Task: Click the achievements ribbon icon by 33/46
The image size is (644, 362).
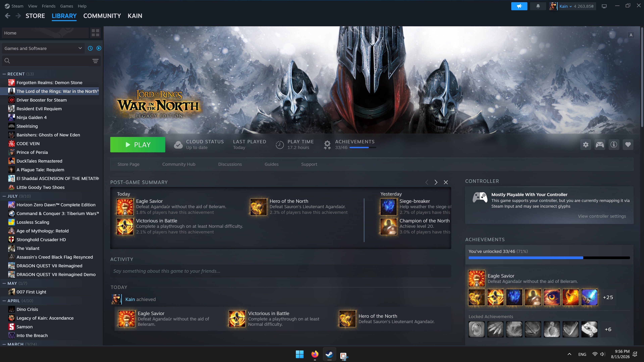Action: 327,145
